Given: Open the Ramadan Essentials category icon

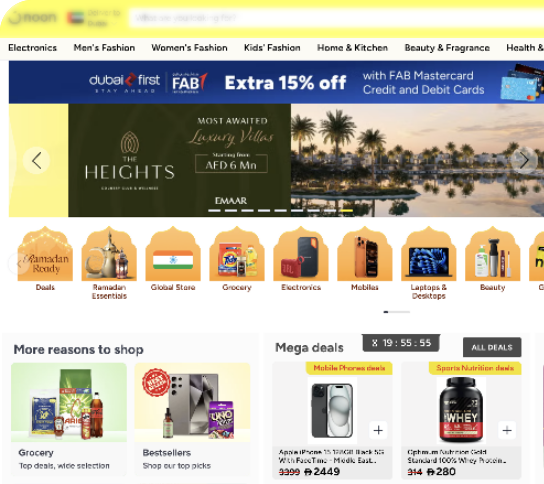Looking at the screenshot, I should tap(109, 254).
